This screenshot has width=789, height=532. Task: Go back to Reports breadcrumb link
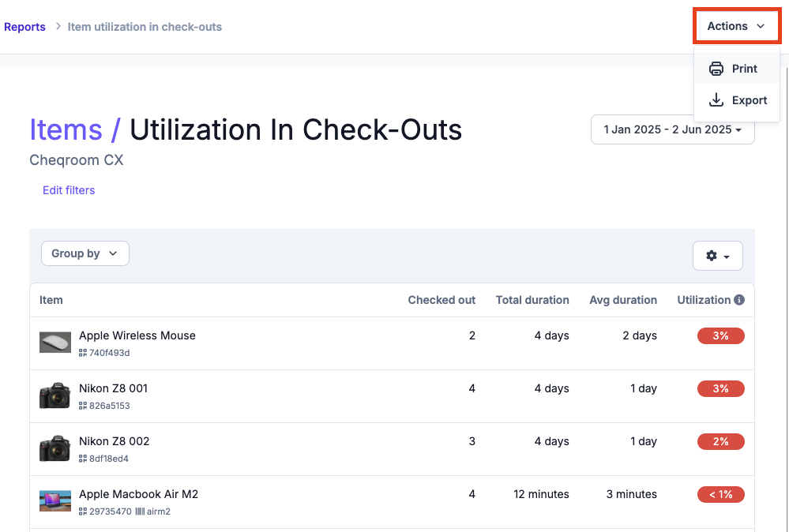pyautogui.click(x=24, y=27)
